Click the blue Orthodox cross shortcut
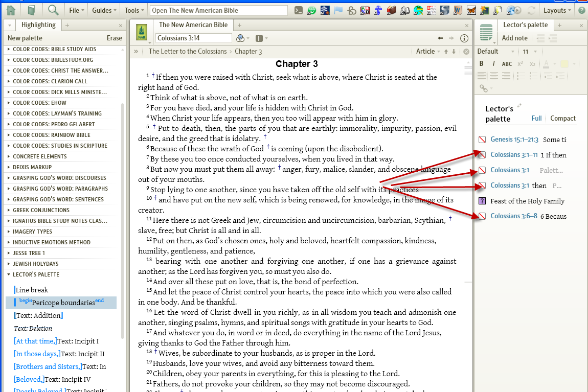588x392 pixels. 378,11
